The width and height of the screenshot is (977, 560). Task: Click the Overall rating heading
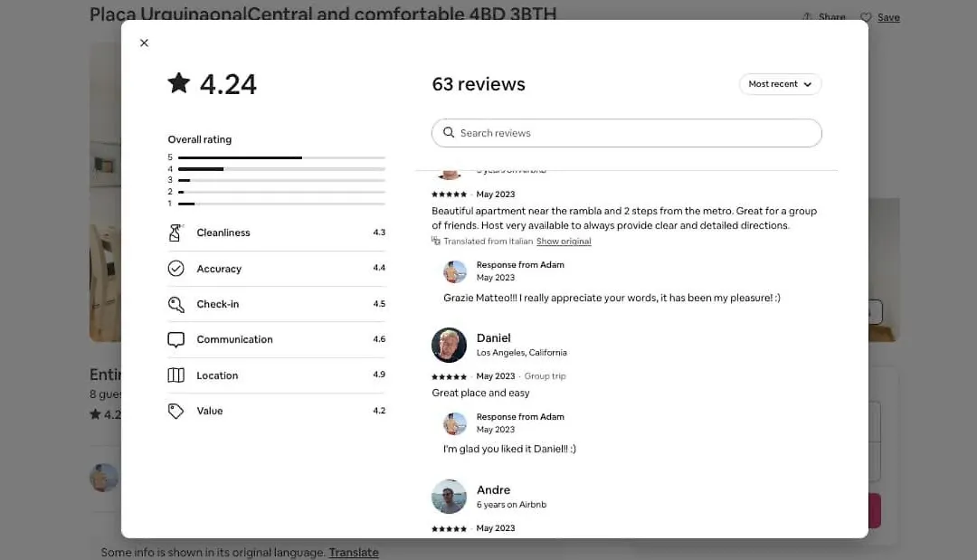point(199,139)
